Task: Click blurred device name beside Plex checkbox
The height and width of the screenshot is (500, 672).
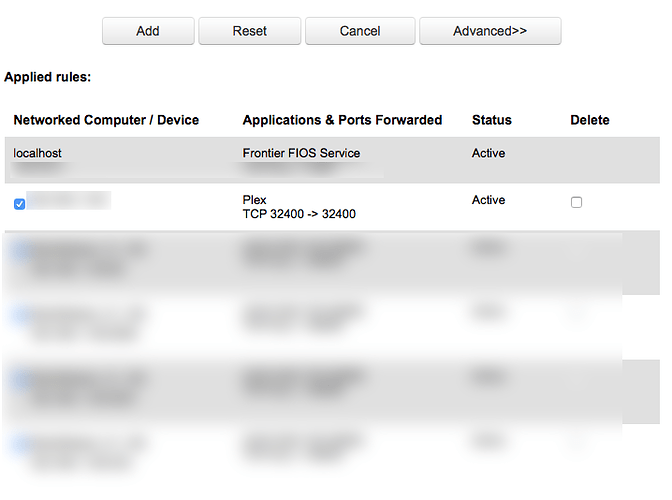Action: pos(68,202)
